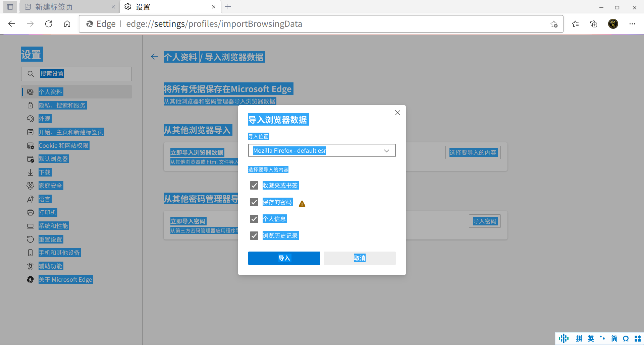644x345 pixels.
Task: Open 系统和性能 settings section
Action: (77, 226)
